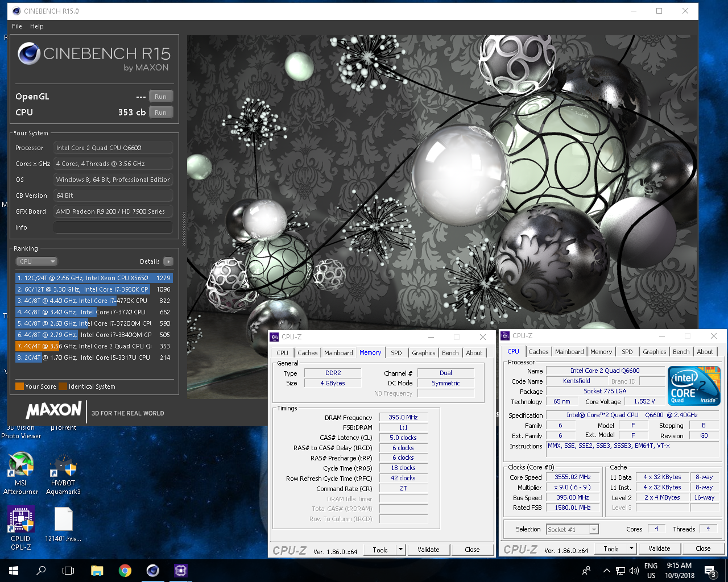Open taskbar search
The height and width of the screenshot is (582, 728).
41,571
